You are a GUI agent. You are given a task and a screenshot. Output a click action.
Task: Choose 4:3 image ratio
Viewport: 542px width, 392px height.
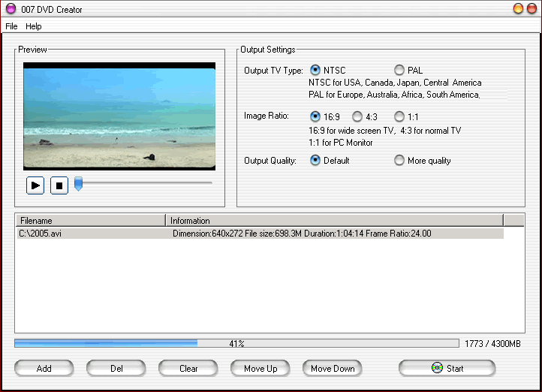tap(357, 116)
